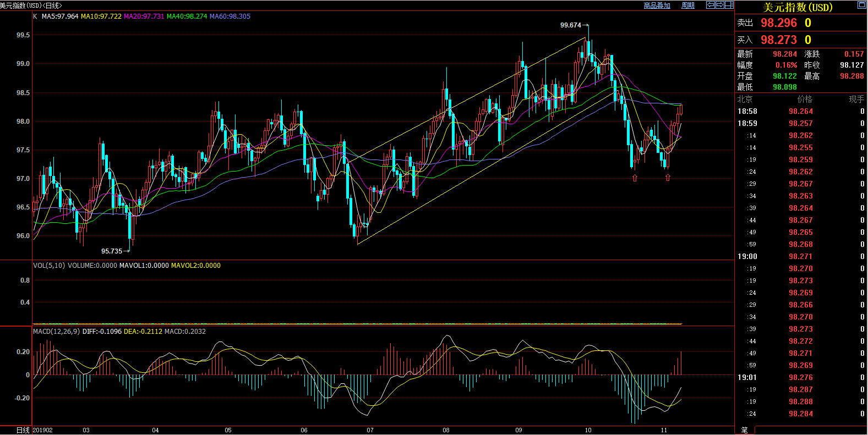Click the MAVOL1:0.0000 label
The image size is (868, 435).
click(144, 266)
